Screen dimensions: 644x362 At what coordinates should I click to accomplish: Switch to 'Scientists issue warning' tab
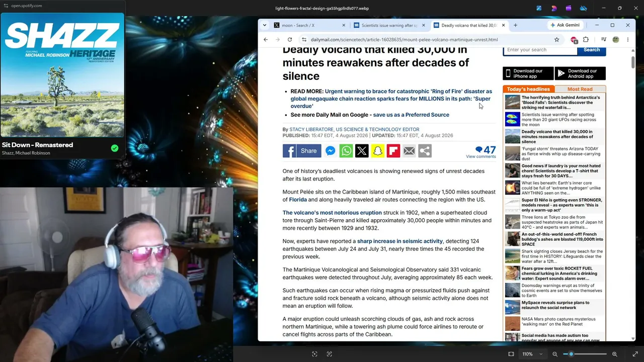(389, 25)
